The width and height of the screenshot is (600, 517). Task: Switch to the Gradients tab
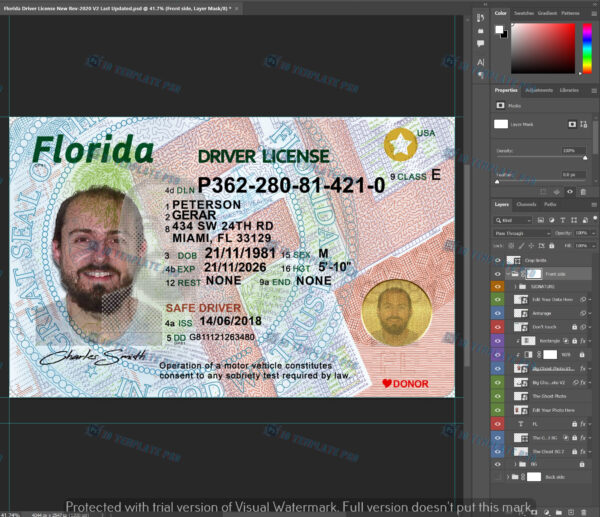coord(547,13)
